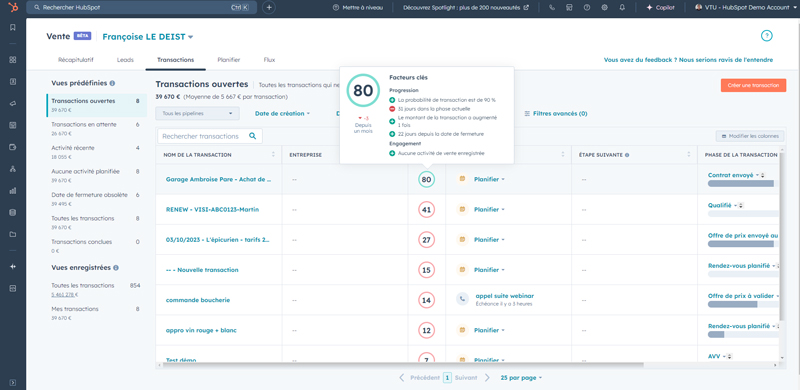Open the 25 par page dropdown
800x390 pixels.
coord(521,378)
